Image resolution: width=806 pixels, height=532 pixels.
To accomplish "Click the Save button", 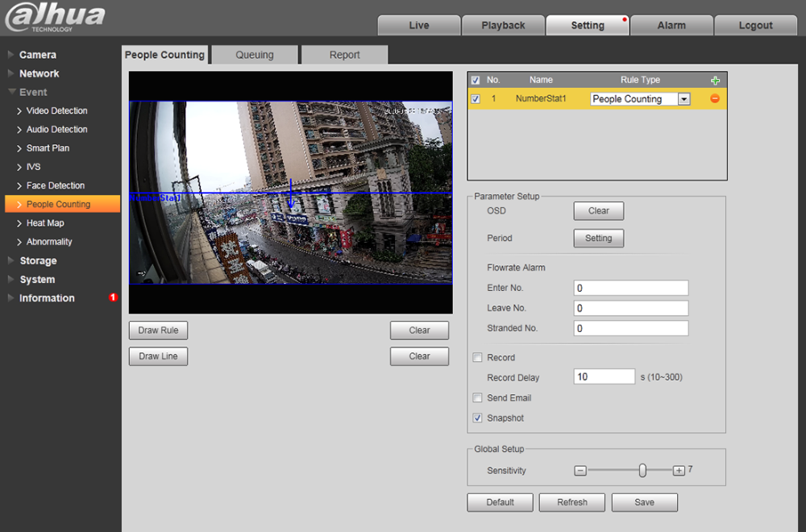I will point(644,502).
